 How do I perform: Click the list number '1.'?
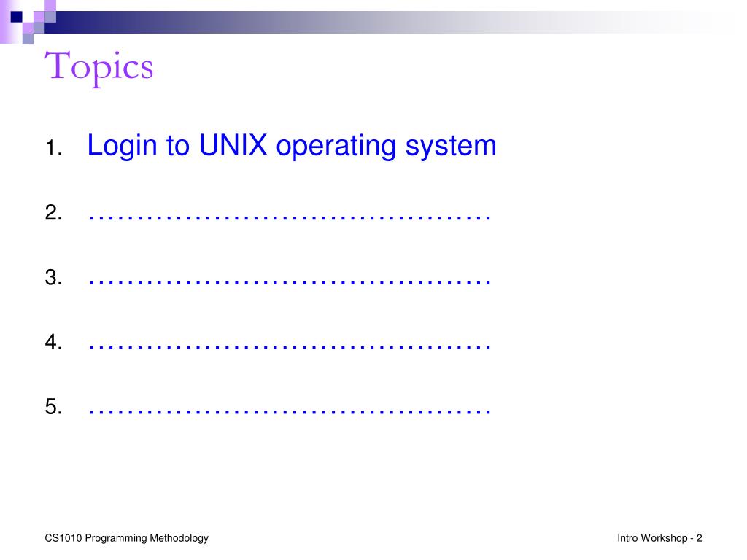coord(54,148)
